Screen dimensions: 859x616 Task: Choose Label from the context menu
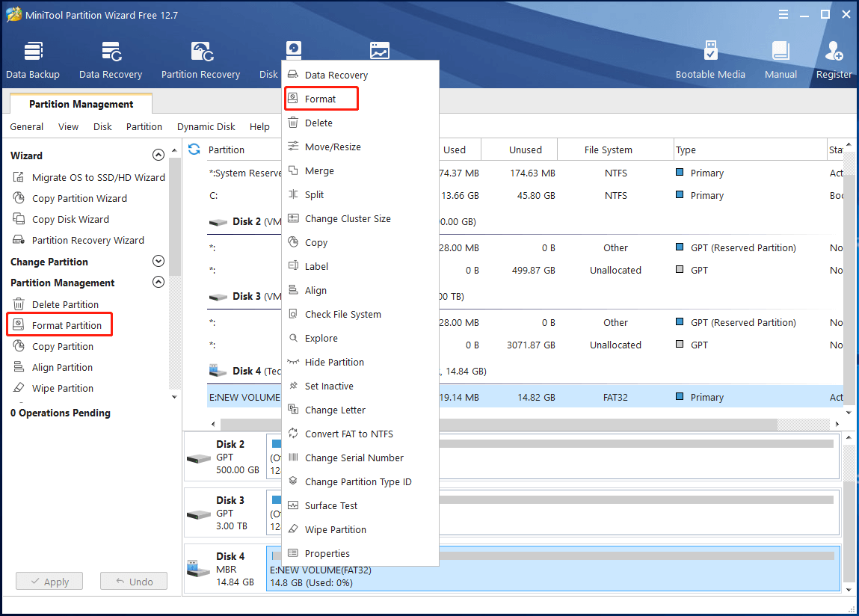pyautogui.click(x=360, y=266)
